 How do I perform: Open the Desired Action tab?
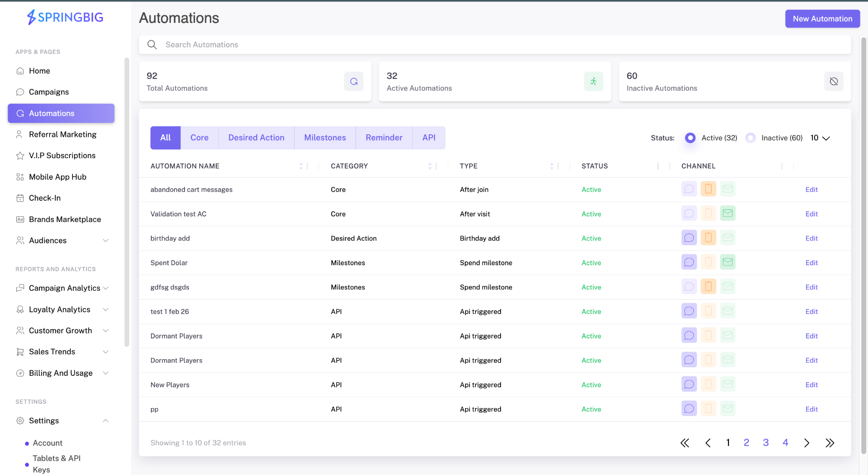point(256,138)
